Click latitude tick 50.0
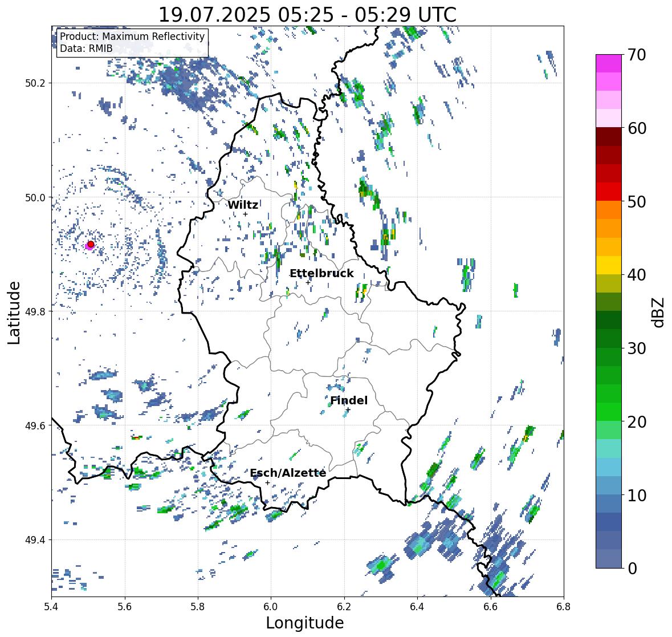 [x=35, y=198]
